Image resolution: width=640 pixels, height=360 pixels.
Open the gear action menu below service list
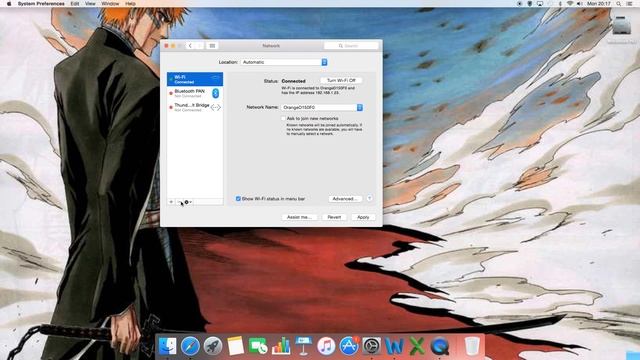click(188, 202)
